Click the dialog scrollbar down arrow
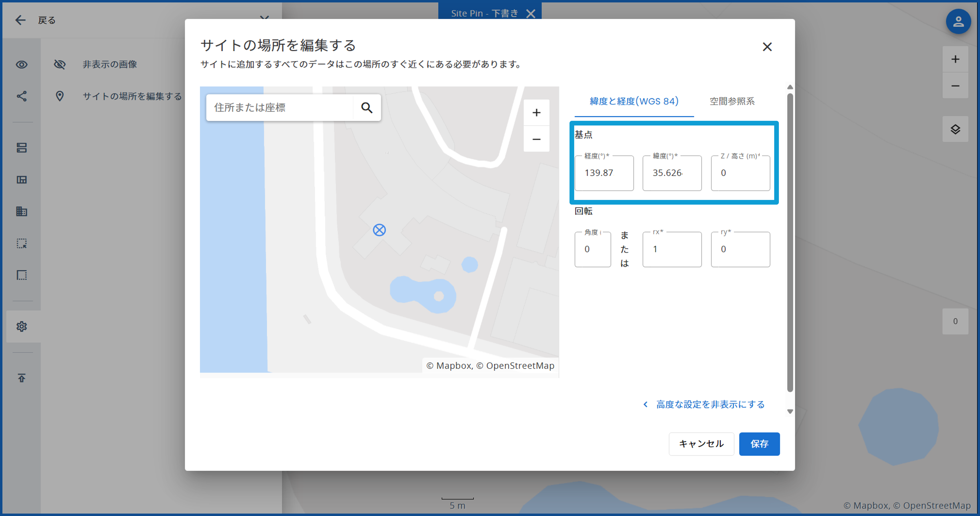Viewport: 980px width, 516px height. [790, 412]
